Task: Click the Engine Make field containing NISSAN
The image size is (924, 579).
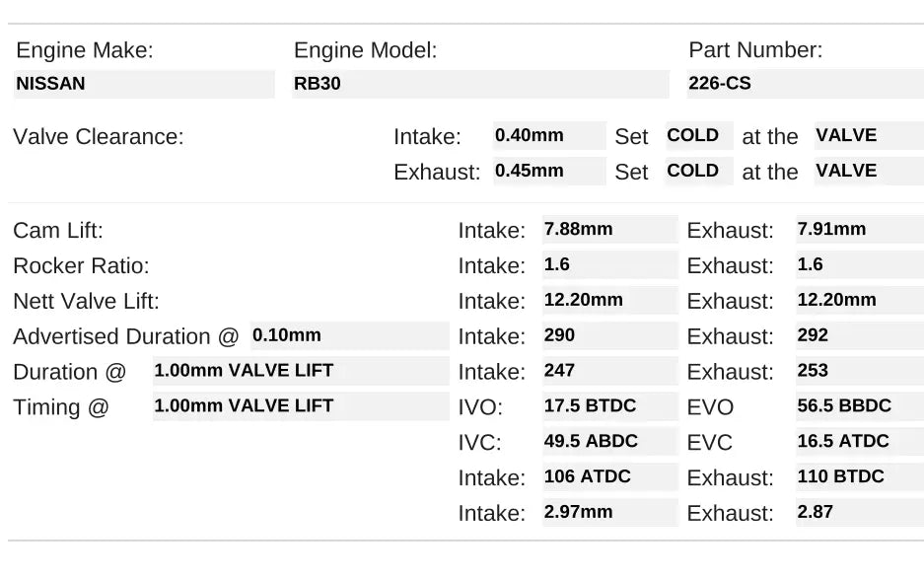Action: (x=144, y=84)
